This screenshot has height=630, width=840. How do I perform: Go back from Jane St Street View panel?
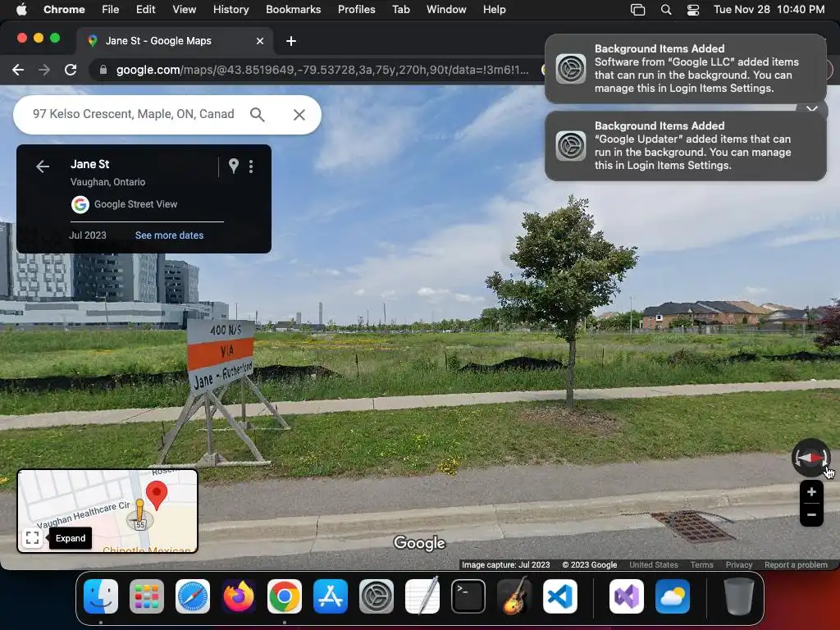43,167
